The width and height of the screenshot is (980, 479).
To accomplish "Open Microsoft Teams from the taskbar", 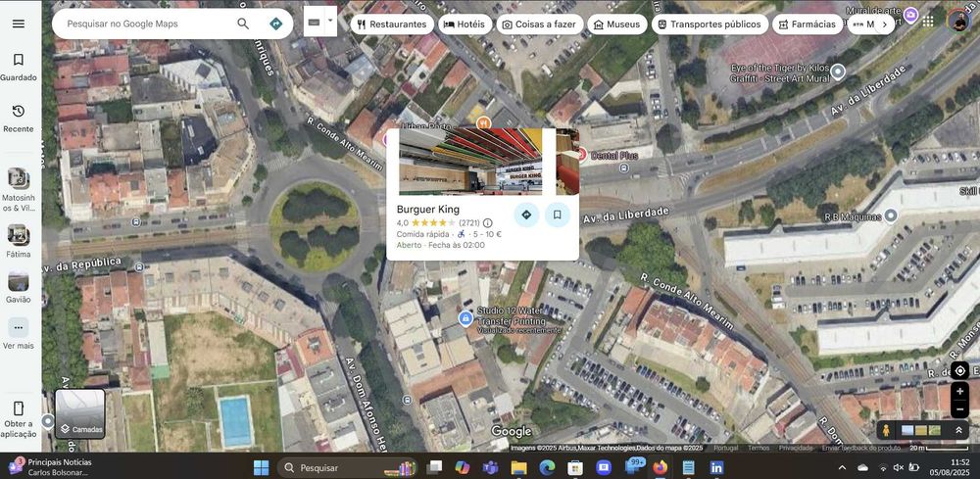I will [490, 467].
